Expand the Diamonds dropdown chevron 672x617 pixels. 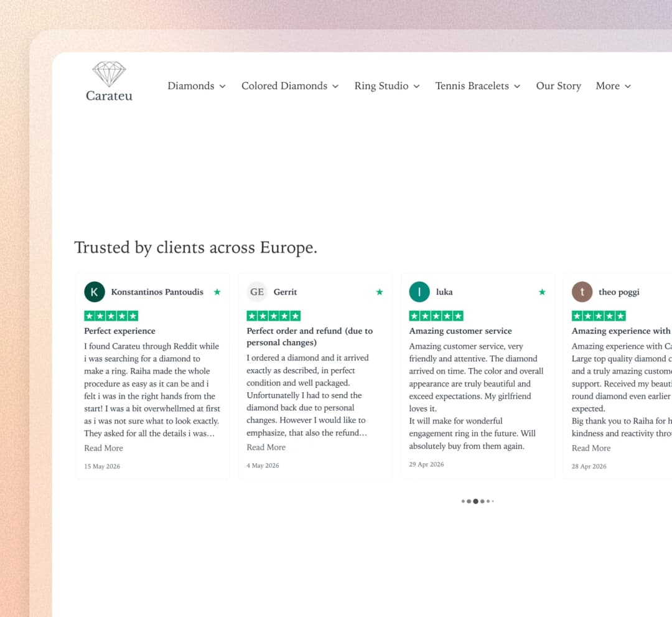(x=222, y=86)
